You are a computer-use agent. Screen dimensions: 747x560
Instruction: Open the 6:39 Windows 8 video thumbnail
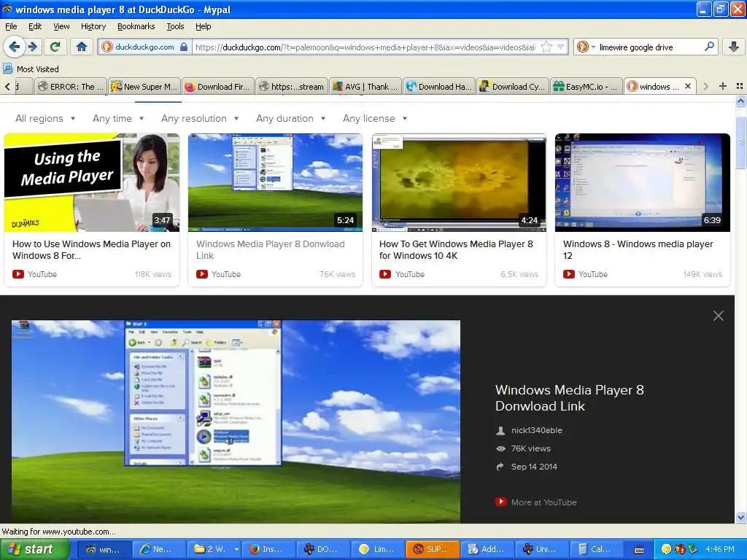(x=642, y=182)
